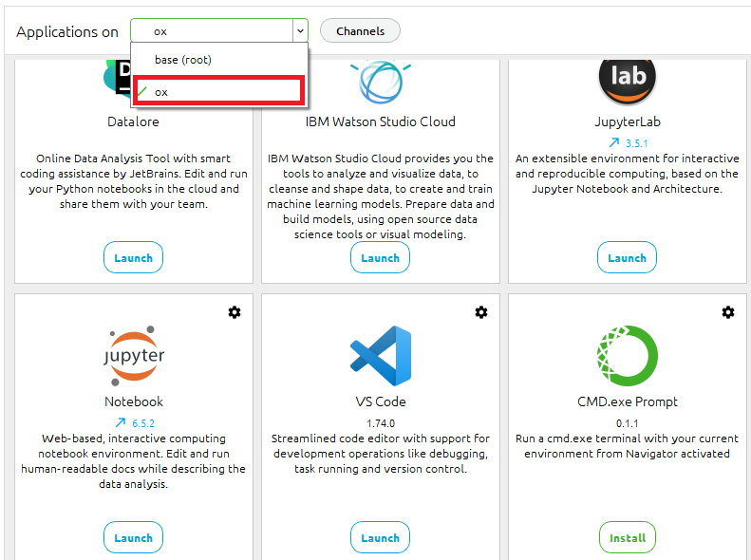Click the Datalore title text
The height and width of the screenshot is (560, 751).
[x=133, y=121]
